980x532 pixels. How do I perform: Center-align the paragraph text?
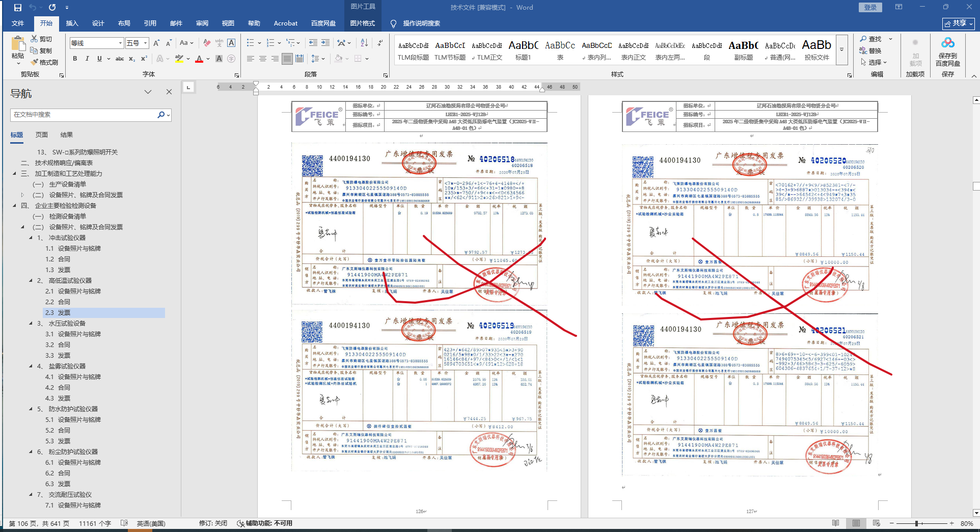click(263, 59)
